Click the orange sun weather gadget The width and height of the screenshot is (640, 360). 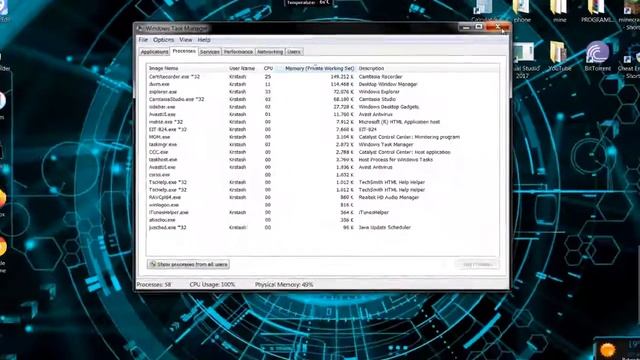[x=607, y=350]
